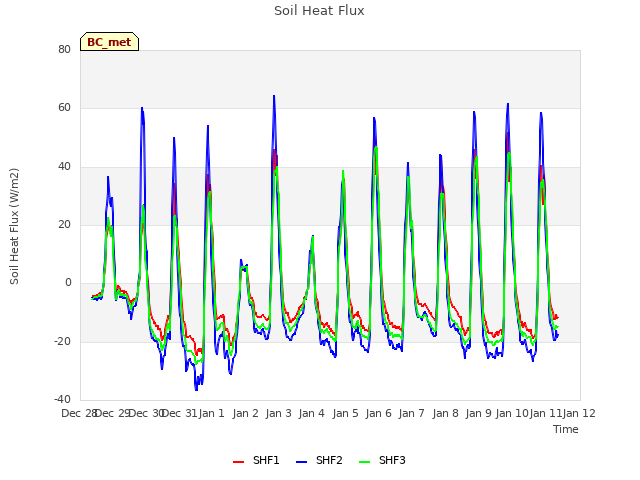Screen dimensions: 640x480
Task: Click the -40 y-axis tick label
Action: (x=62, y=399)
